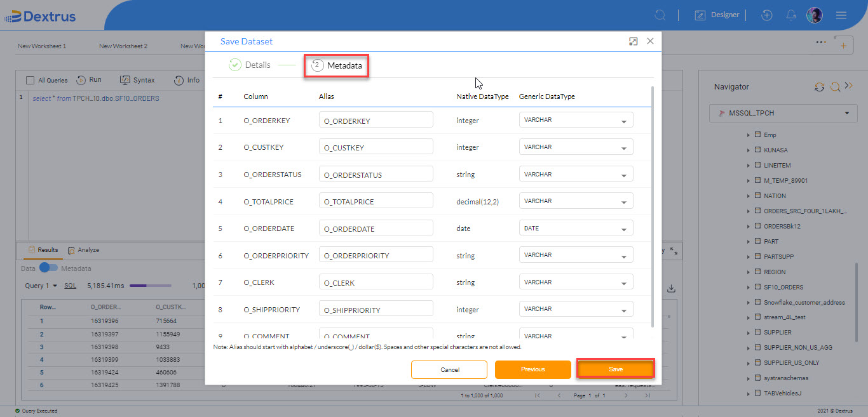Screen dimensions: 868x417
Task: Switch to New Worksheet 2 tab
Action: point(123,46)
